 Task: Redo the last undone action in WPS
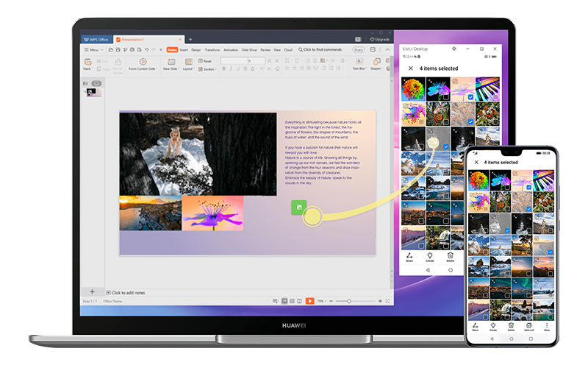(x=154, y=49)
